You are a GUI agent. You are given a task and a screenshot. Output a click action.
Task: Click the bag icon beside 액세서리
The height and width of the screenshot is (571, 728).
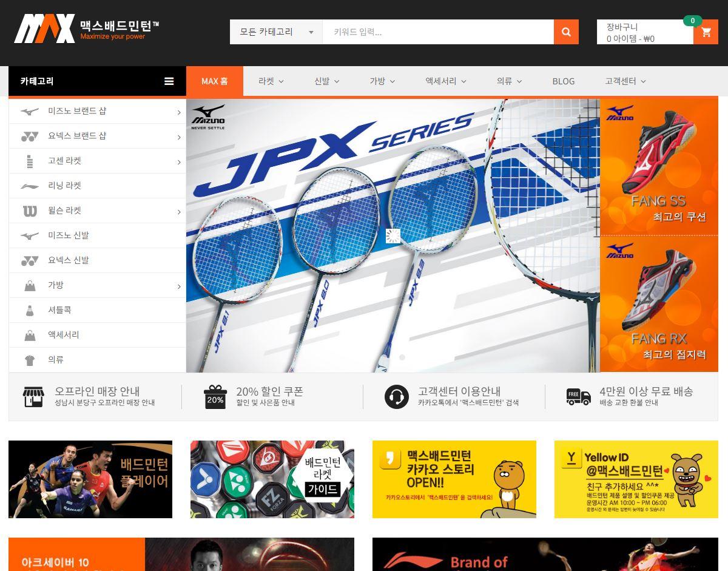pyautogui.click(x=30, y=336)
